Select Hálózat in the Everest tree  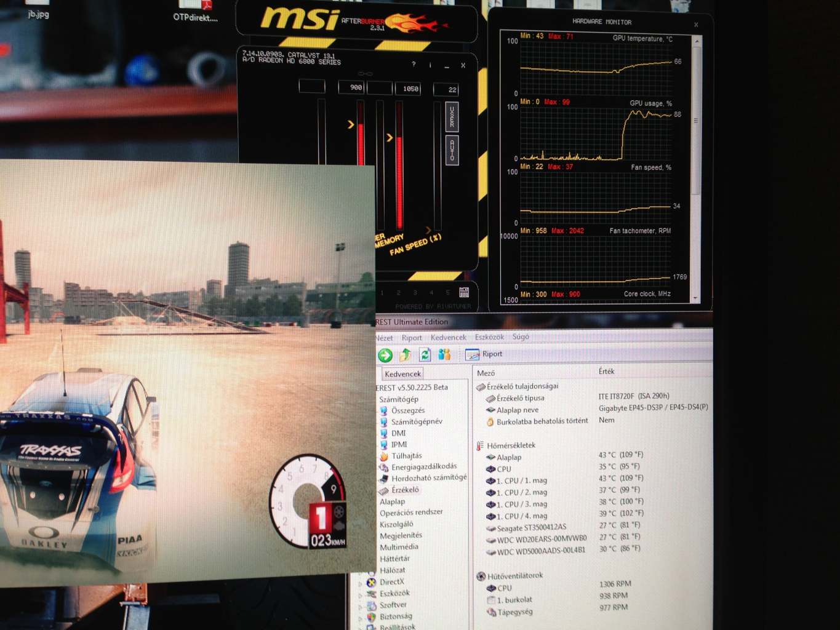pyautogui.click(x=392, y=570)
